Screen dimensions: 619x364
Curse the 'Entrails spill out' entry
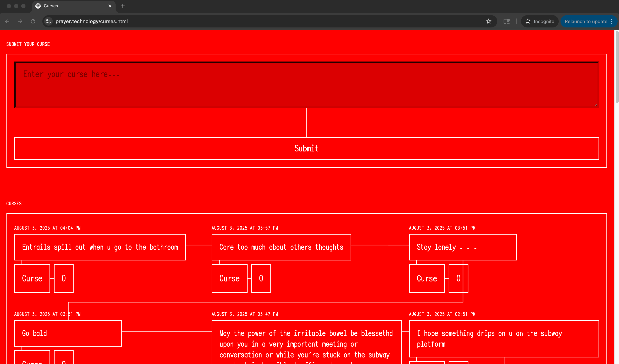(x=32, y=278)
